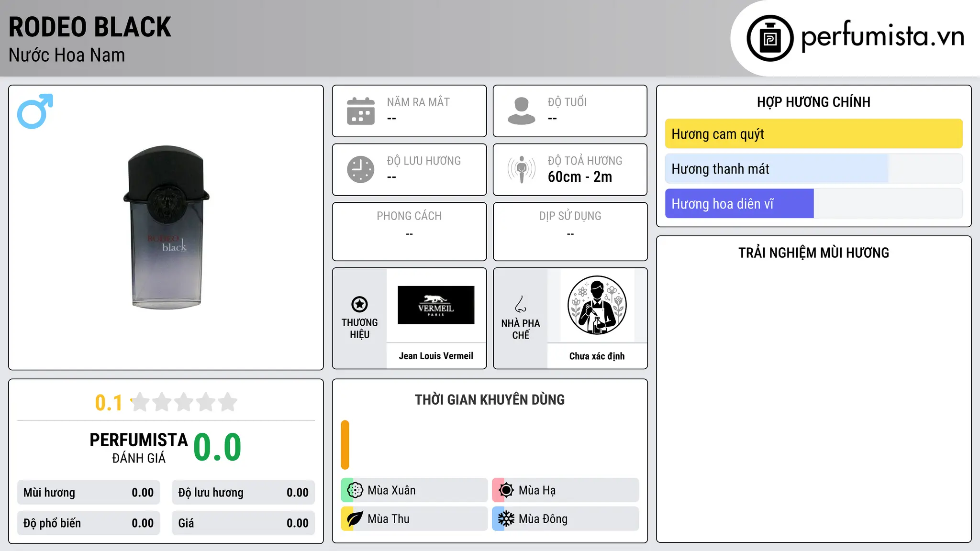Click the ĐỘ TUỔI label
This screenshot has height=551, width=980.
(x=567, y=102)
